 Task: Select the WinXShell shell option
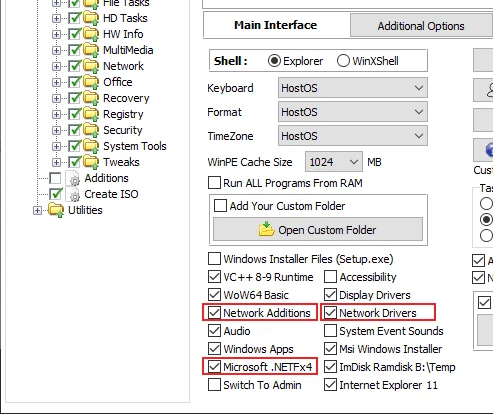(343, 61)
